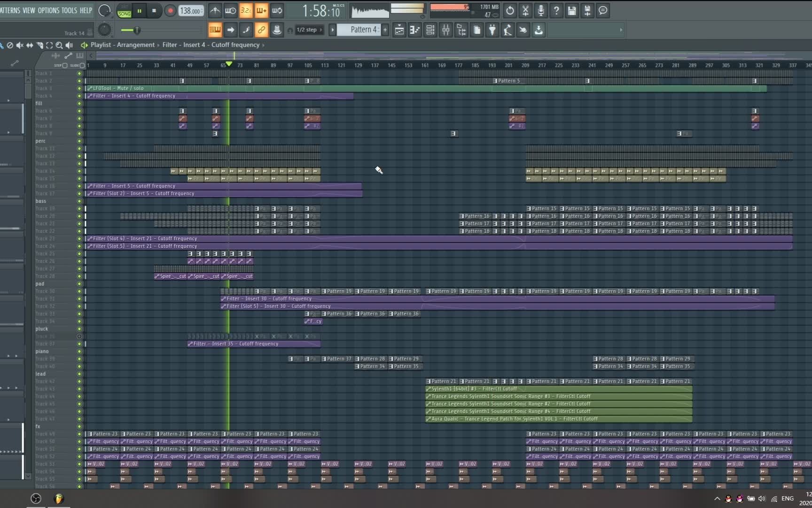Toggle loop recording button
Viewport: 812px width, 508px height.
(277, 10)
